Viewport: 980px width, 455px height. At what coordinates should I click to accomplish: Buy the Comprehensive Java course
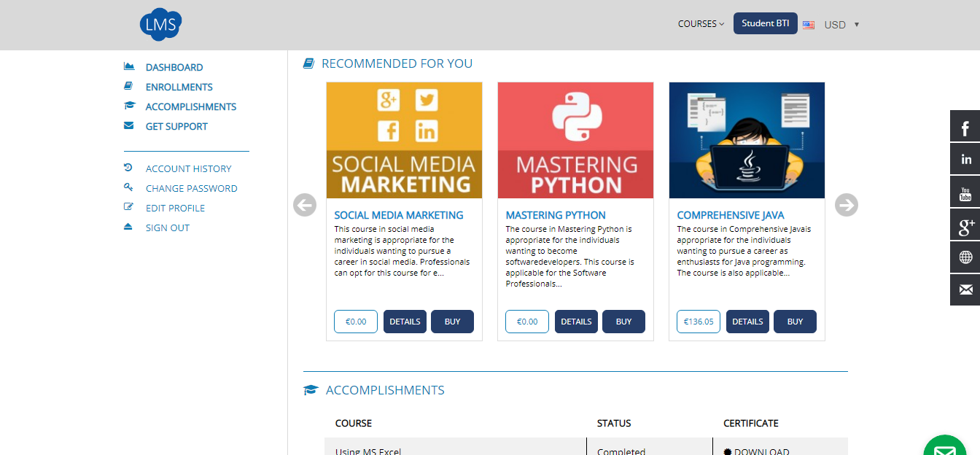click(x=795, y=322)
